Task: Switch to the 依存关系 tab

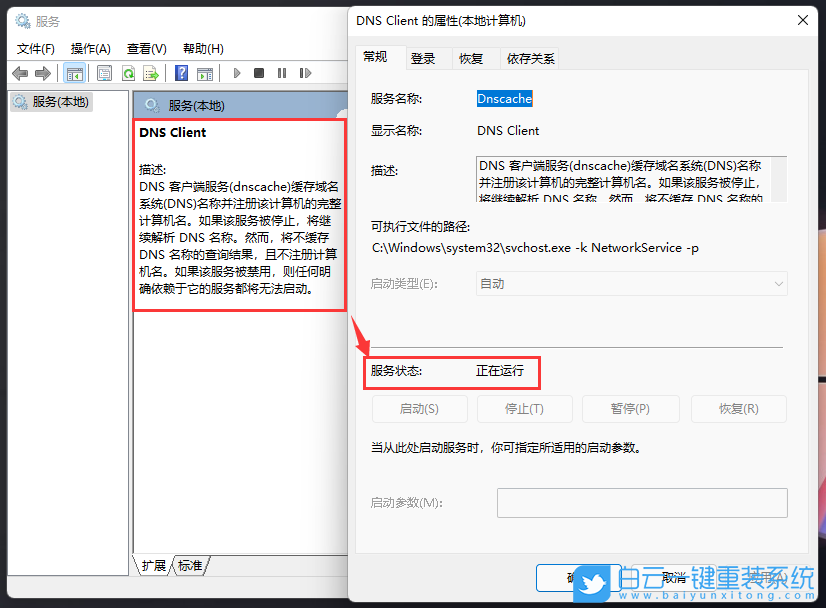Action: pos(531,58)
